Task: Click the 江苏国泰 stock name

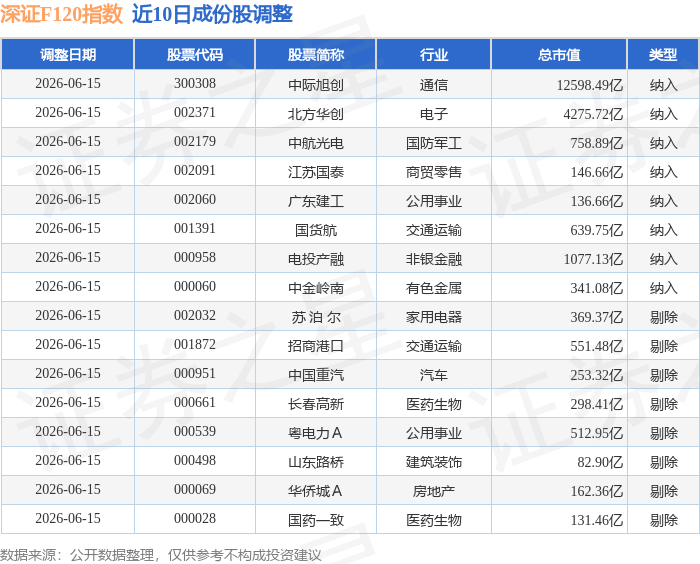Action: (316, 172)
